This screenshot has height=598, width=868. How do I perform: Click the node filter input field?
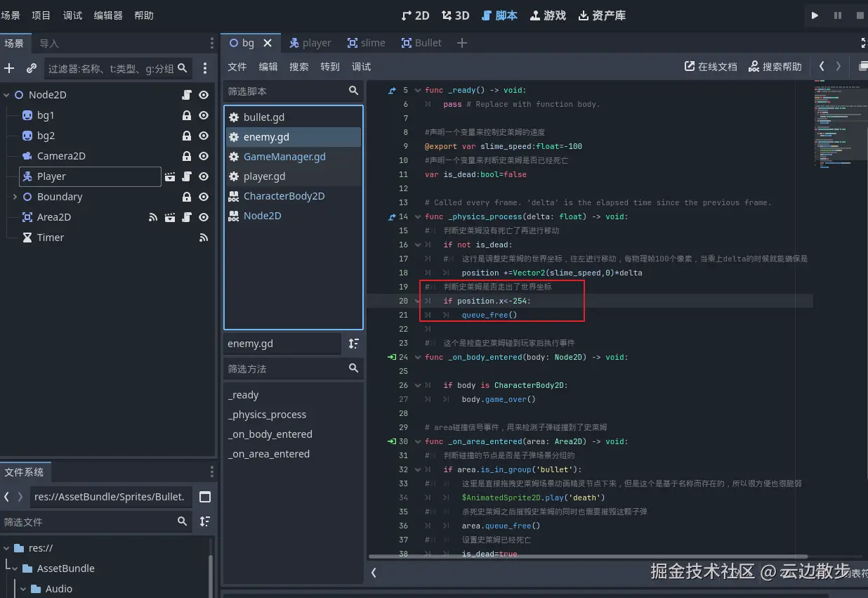click(x=118, y=68)
